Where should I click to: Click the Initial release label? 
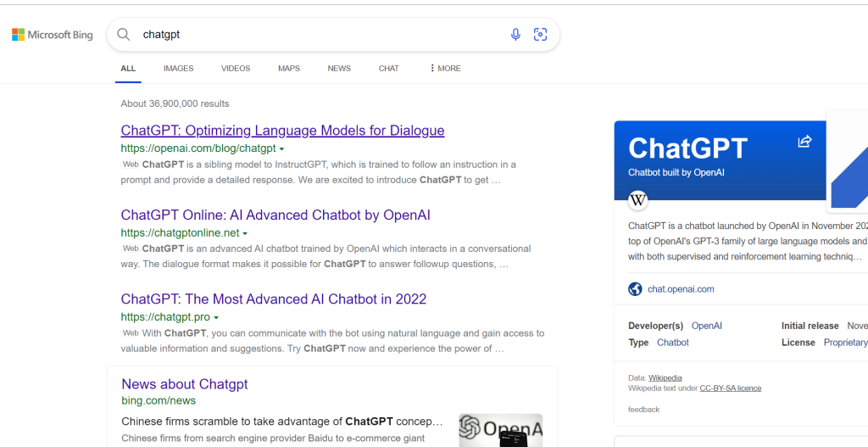click(x=810, y=326)
